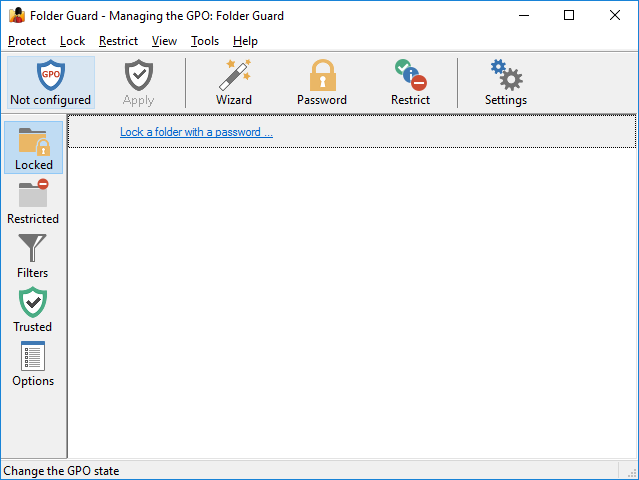Open the Protect menu

(27, 41)
